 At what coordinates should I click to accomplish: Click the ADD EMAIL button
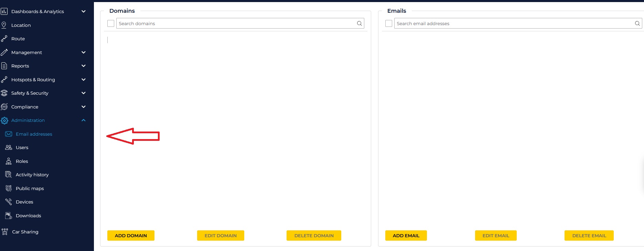pyautogui.click(x=406, y=236)
